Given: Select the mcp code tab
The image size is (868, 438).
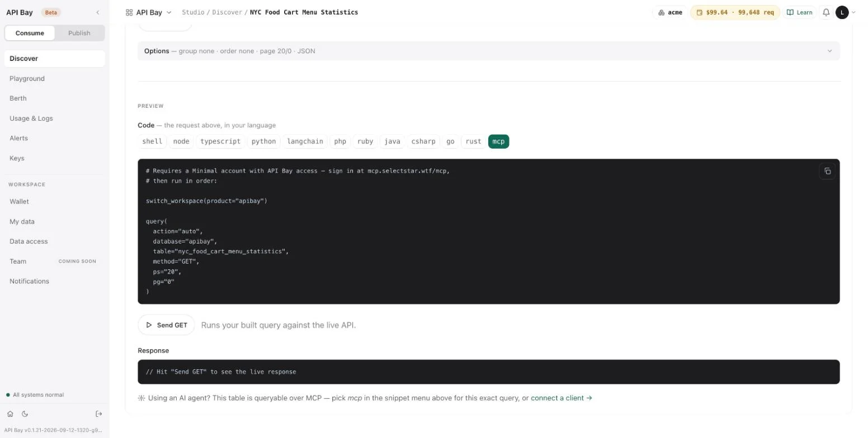Looking at the screenshot, I should [x=498, y=141].
